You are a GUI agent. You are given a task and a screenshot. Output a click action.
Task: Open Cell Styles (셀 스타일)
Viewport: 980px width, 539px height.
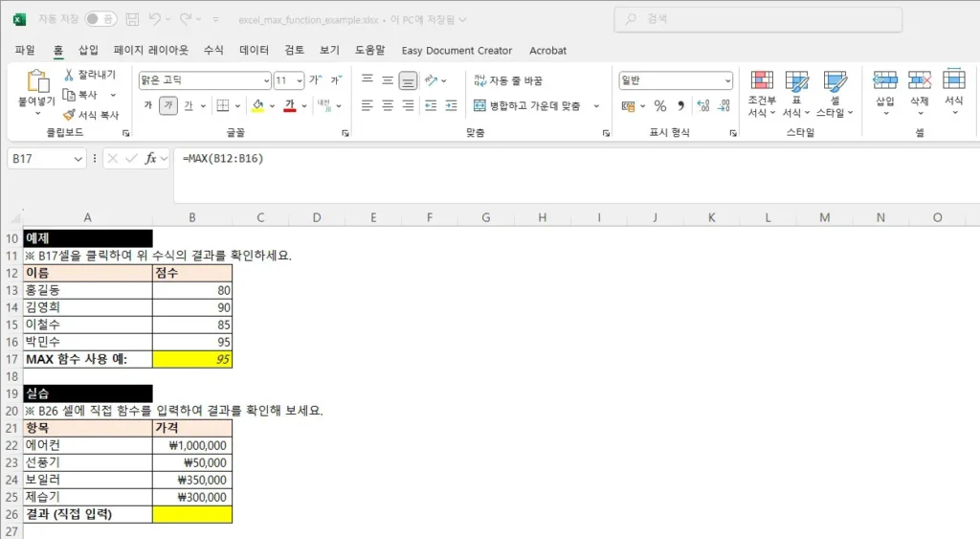[x=835, y=94]
